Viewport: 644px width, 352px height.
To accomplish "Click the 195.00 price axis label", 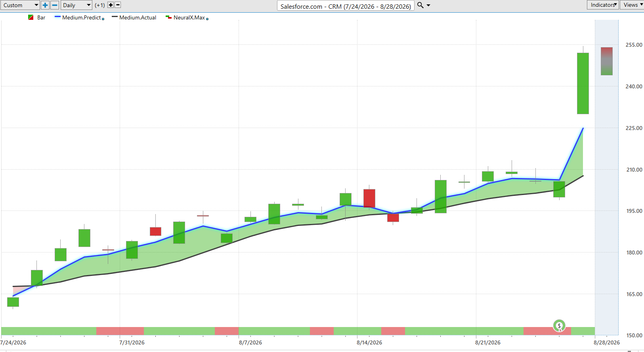I will [x=634, y=211].
